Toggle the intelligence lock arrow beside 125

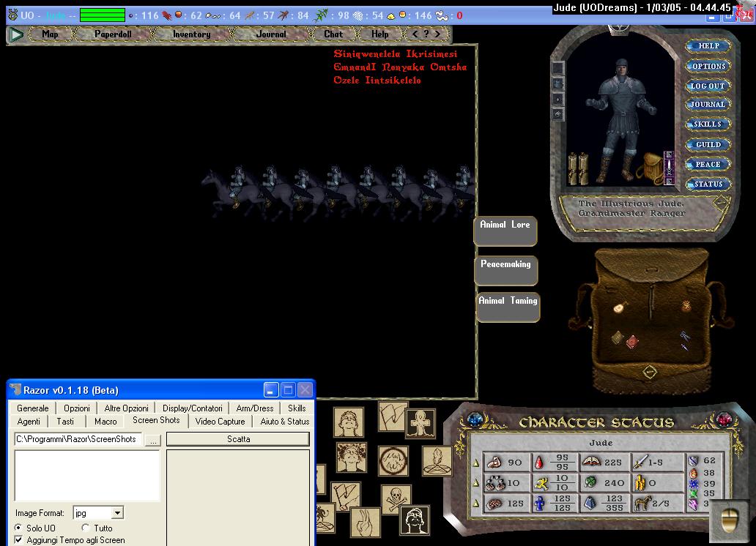[476, 504]
